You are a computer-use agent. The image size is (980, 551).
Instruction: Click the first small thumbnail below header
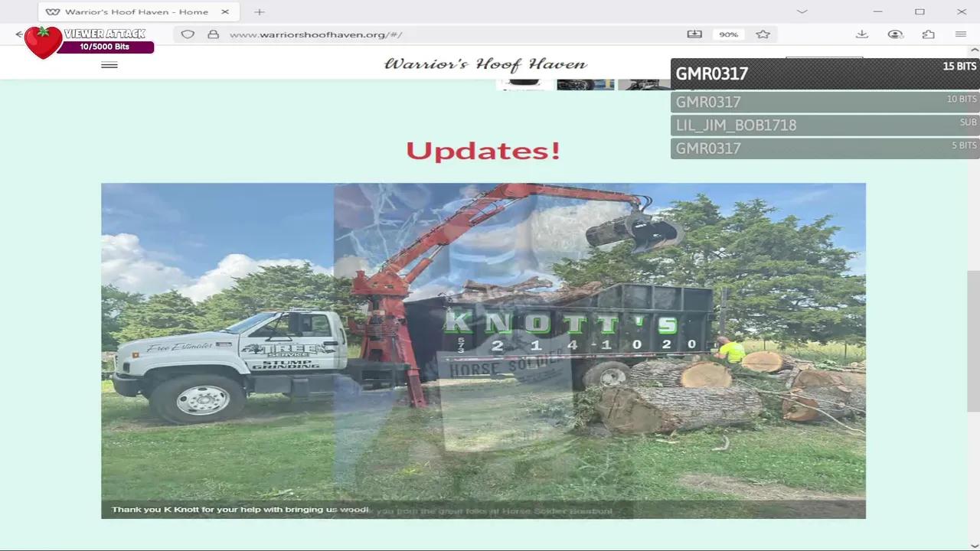(524, 83)
